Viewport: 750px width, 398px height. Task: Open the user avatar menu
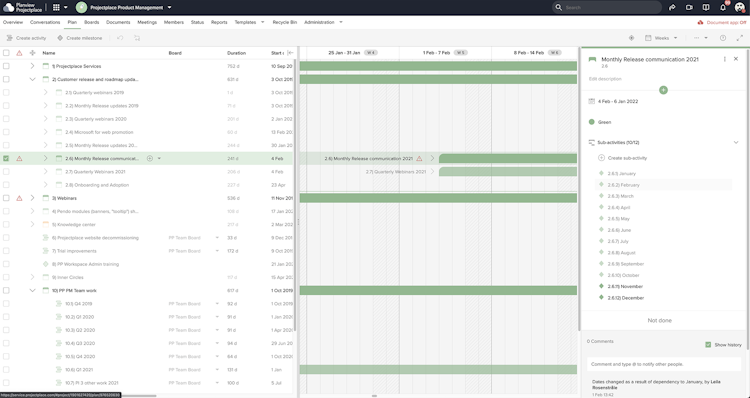pyautogui.click(x=739, y=8)
